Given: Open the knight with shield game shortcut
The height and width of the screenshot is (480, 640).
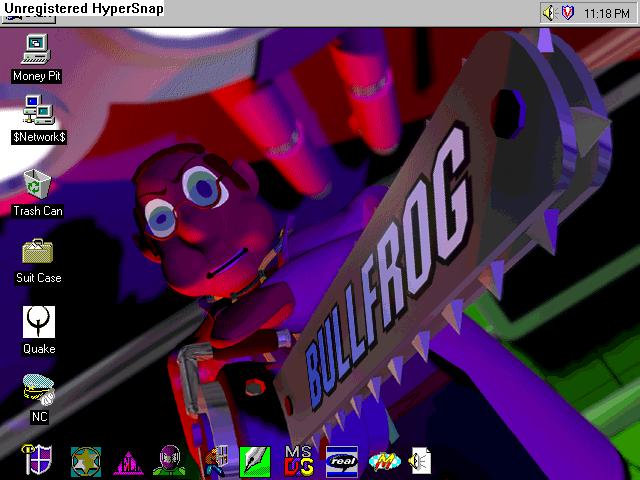Looking at the screenshot, I should click(215, 460).
